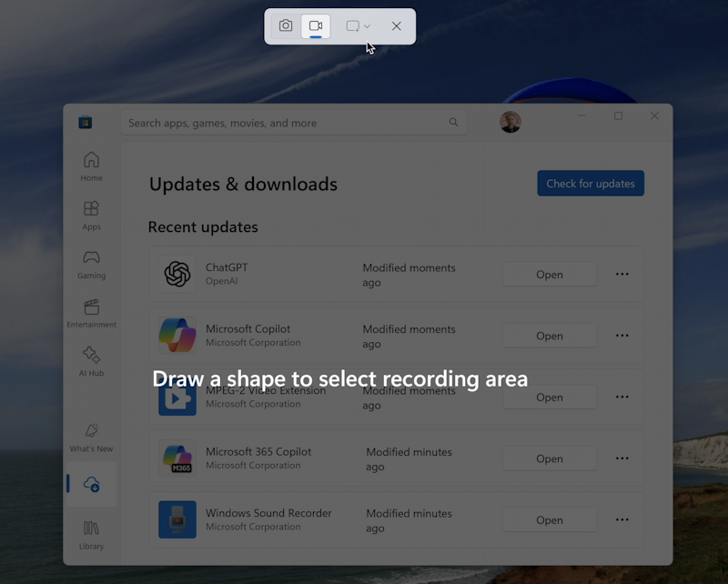Screen dimensions: 728x584
Task: Select the Apps sidebar icon
Action: [91, 215]
